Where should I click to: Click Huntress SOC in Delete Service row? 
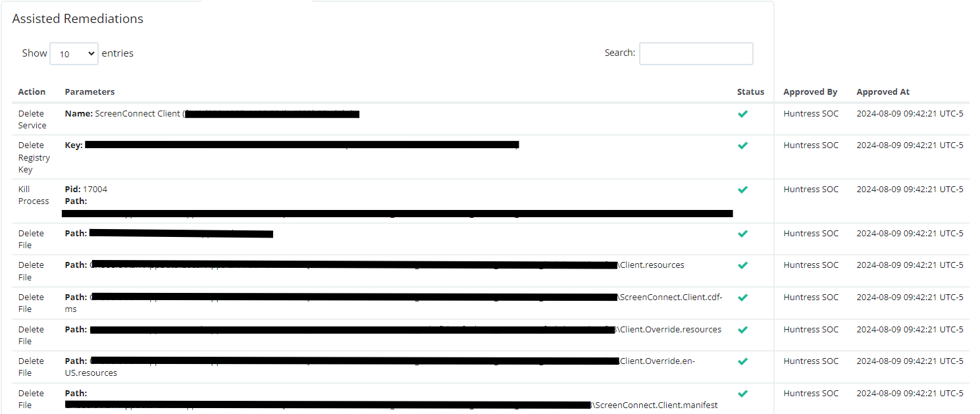(x=811, y=114)
